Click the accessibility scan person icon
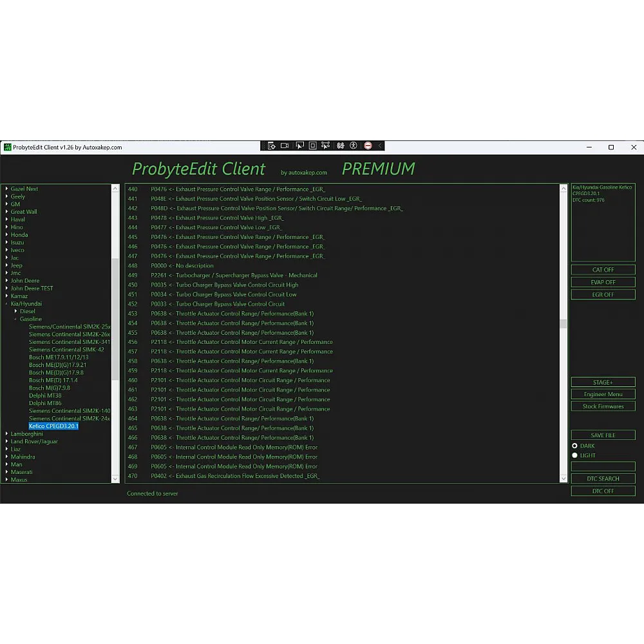Image resolution: width=644 pixels, height=644 pixels. pyautogui.click(x=353, y=146)
